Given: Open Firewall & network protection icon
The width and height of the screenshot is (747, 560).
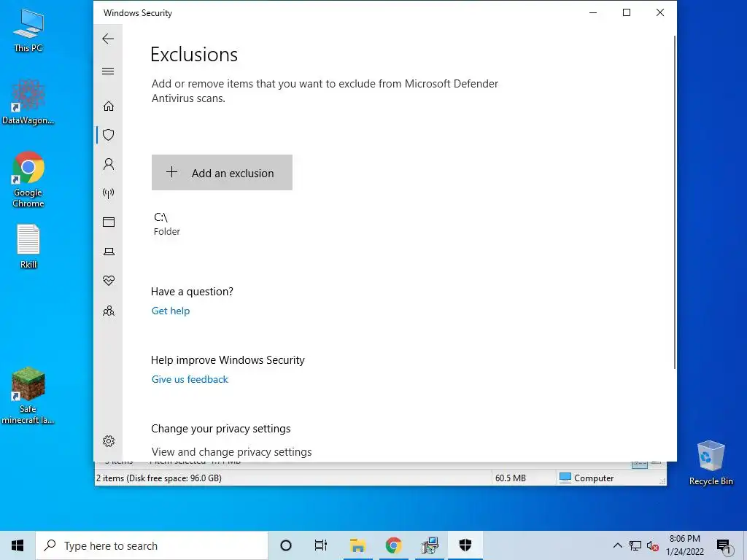Looking at the screenshot, I should pos(109,193).
